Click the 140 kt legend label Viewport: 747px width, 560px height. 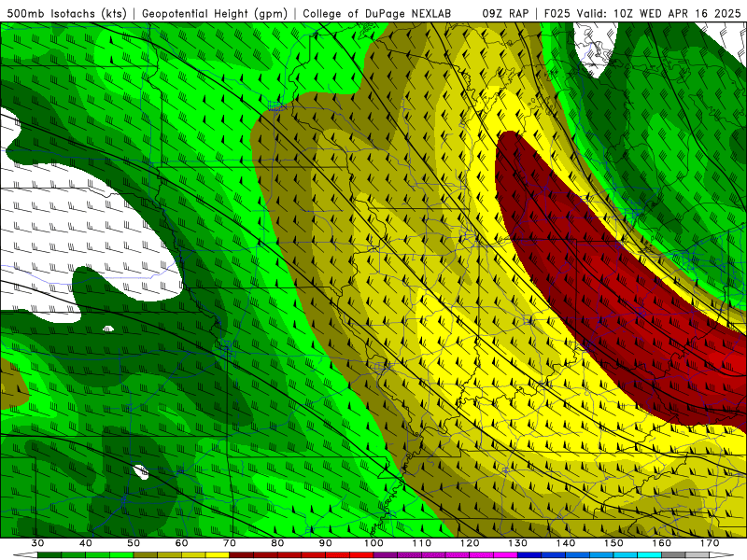click(x=566, y=543)
